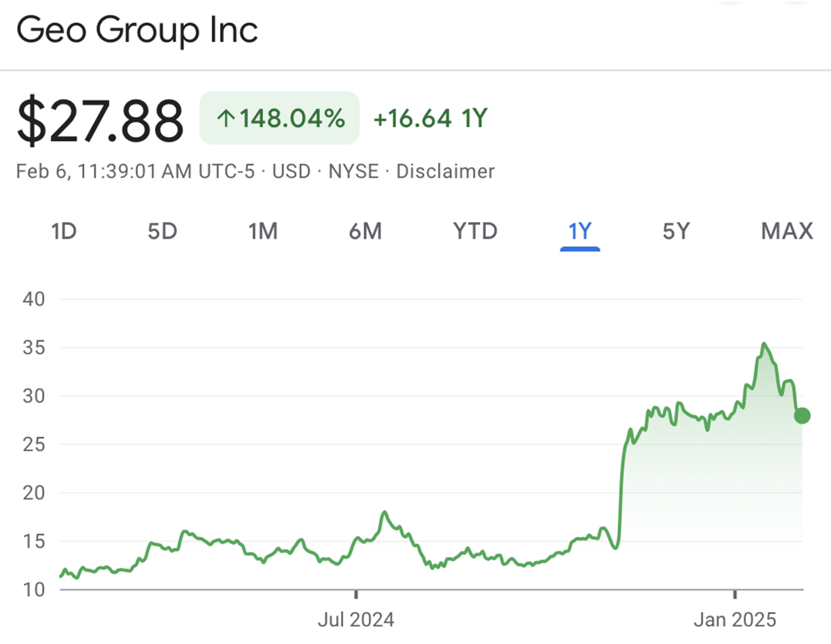
Task: Open the MAX historical chart
Action: coord(786,231)
